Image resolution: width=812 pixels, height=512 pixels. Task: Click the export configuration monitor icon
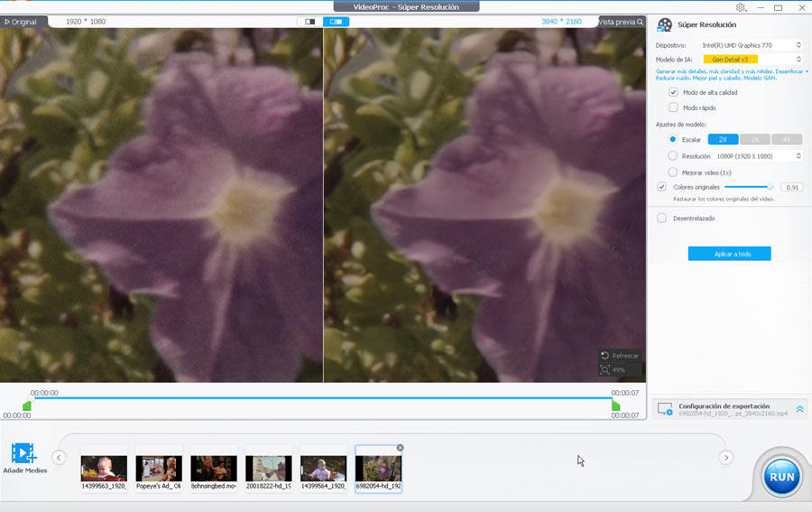pyautogui.click(x=665, y=409)
